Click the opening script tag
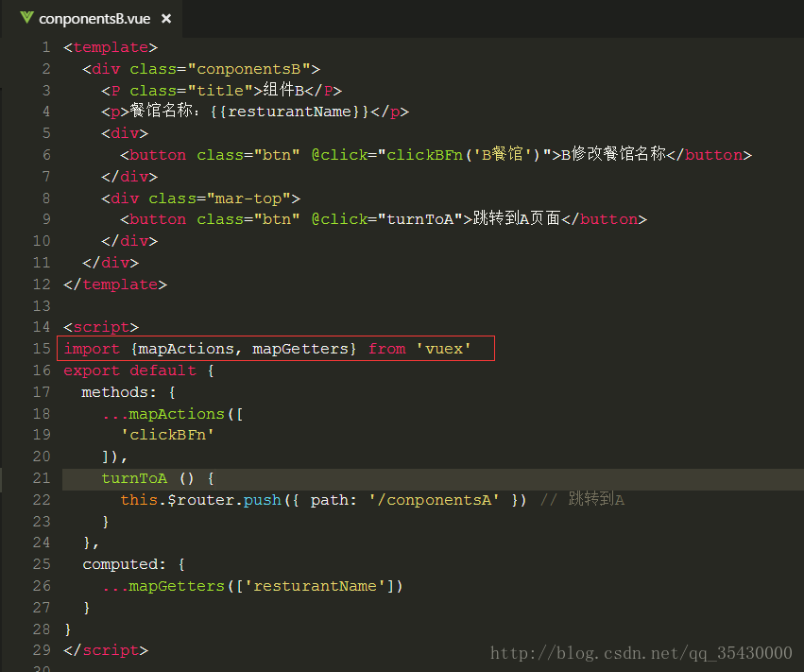This screenshot has height=672, width=804. pos(101,327)
